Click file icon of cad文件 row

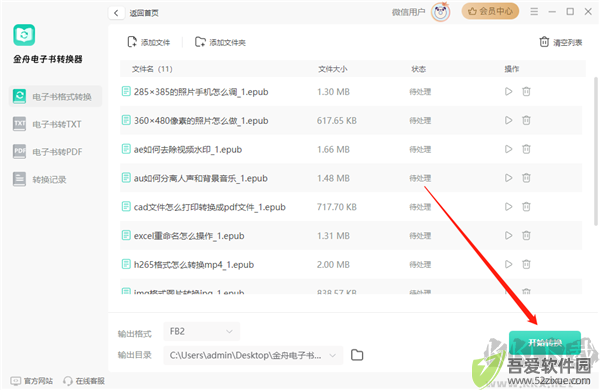tap(126, 206)
